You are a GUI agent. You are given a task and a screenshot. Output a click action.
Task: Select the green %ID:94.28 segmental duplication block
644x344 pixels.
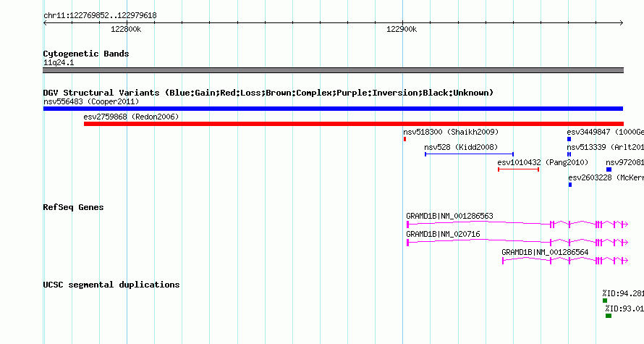605,301
